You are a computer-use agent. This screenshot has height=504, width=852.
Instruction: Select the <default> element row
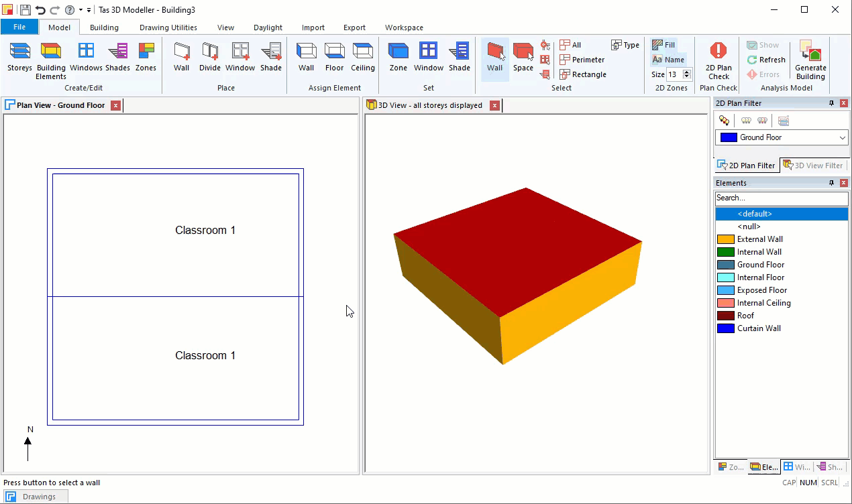pyautogui.click(x=782, y=214)
